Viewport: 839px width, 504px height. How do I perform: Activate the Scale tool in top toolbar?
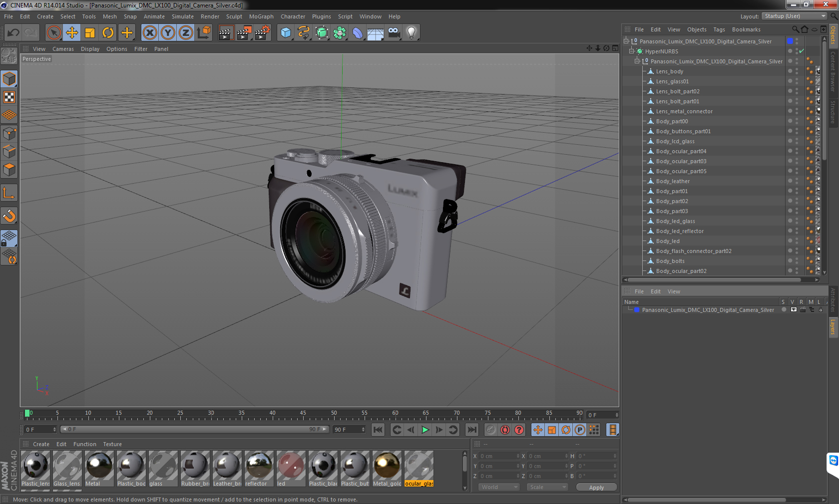(x=90, y=33)
